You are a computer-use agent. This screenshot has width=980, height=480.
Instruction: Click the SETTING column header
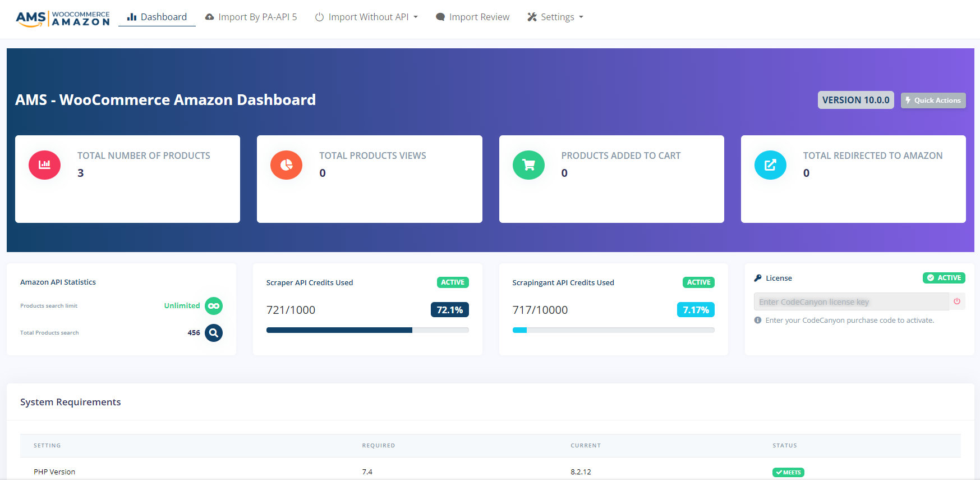coord(47,446)
